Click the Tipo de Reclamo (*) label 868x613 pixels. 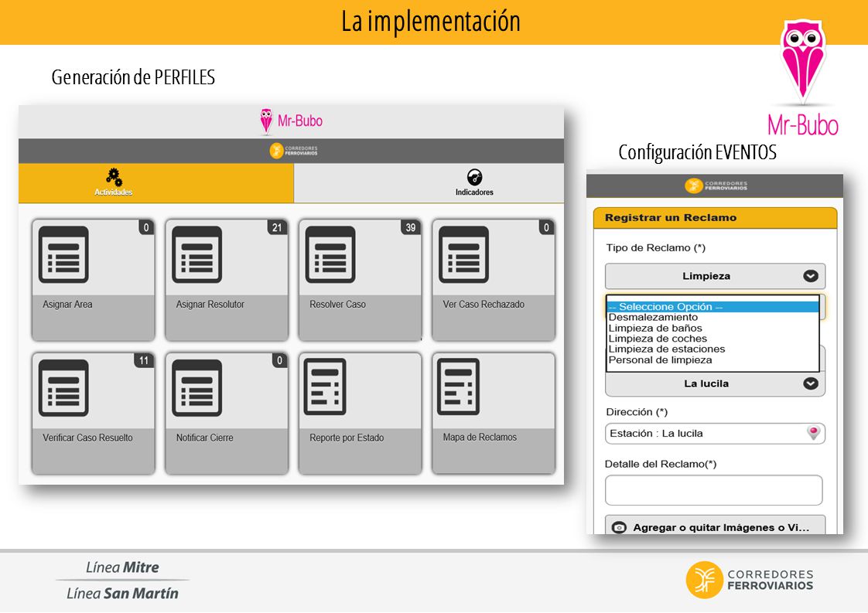pos(655,248)
